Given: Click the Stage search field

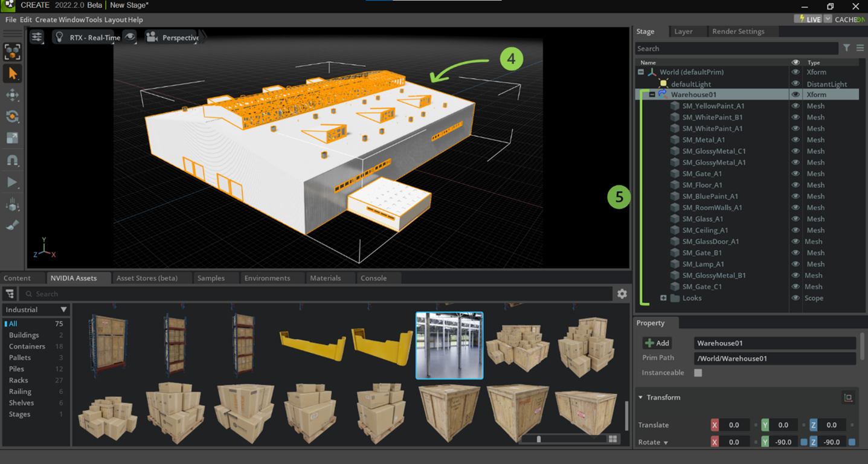Looking at the screenshot, I should pyautogui.click(x=736, y=48).
